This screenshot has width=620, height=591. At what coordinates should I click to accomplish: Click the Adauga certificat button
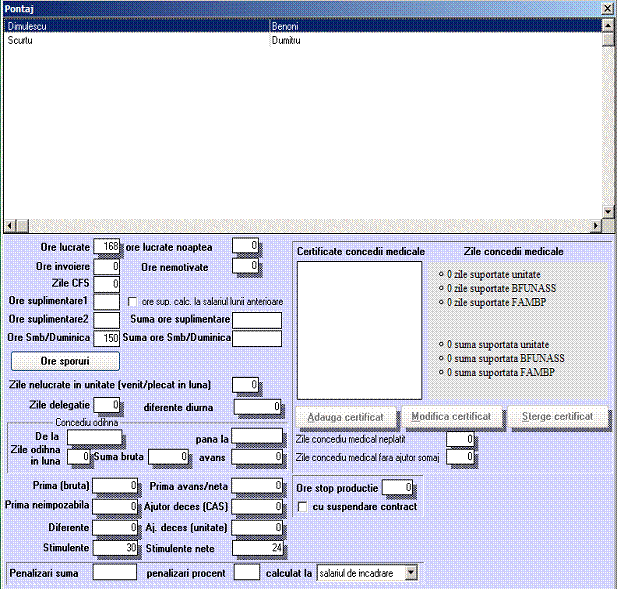click(x=345, y=416)
